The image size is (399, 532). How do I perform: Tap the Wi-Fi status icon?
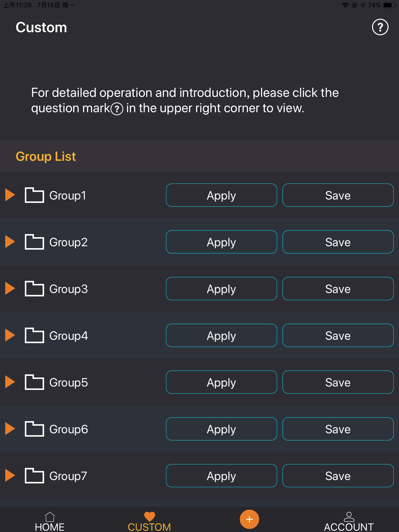click(x=345, y=5)
